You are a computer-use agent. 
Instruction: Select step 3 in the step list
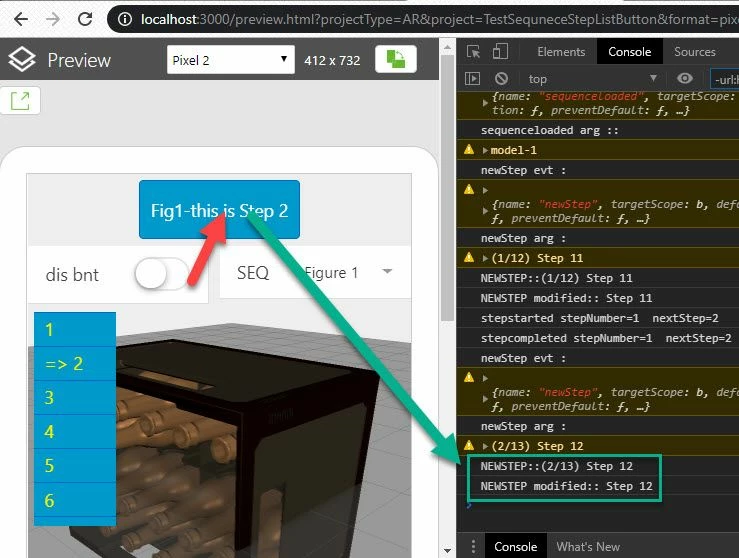point(75,398)
